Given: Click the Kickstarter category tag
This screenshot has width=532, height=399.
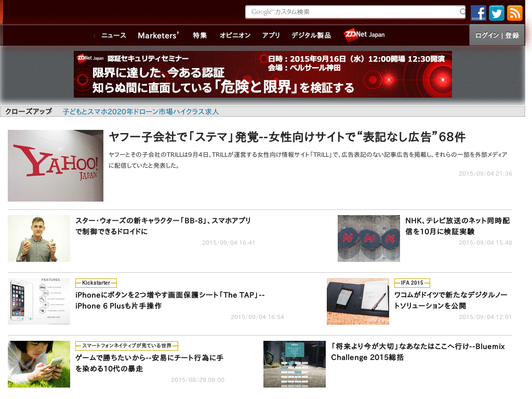Looking at the screenshot, I should tap(96, 283).
